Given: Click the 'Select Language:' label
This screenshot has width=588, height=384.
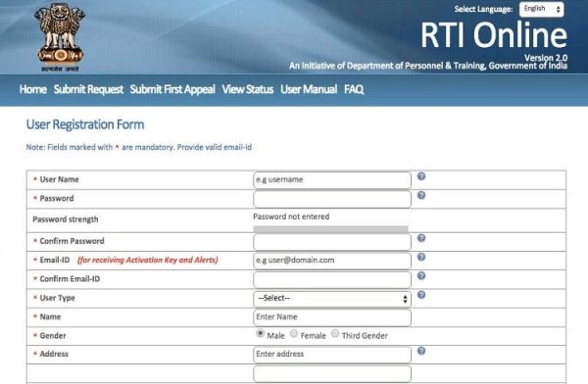Looking at the screenshot, I should 483,9.
